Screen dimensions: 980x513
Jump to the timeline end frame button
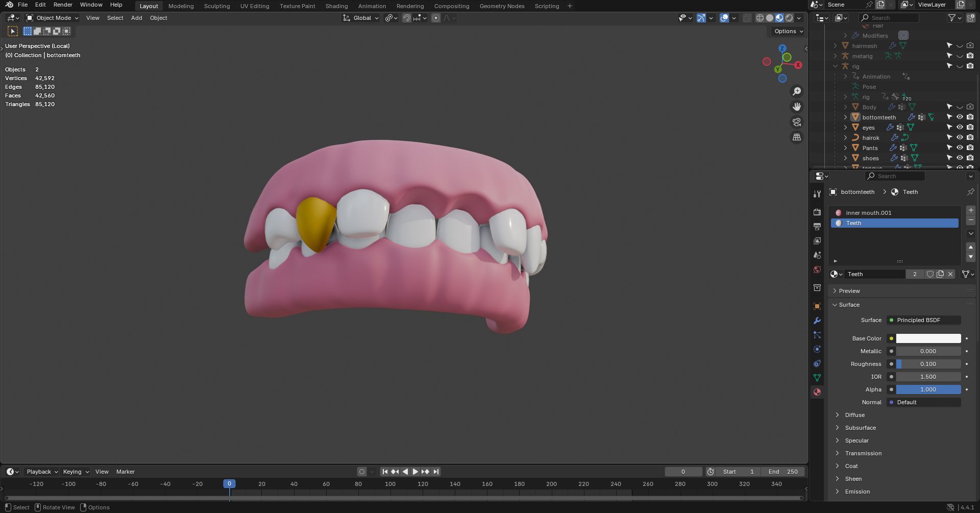(436, 472)
